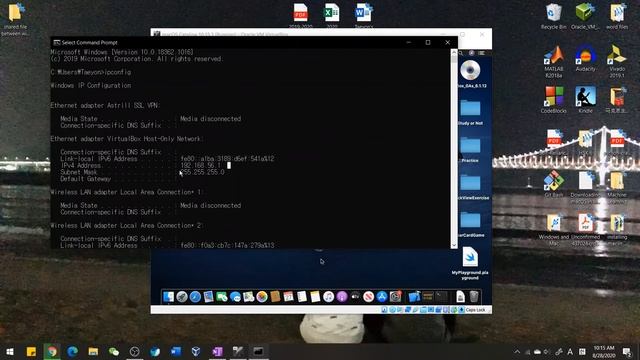Open File Explorer from the taskbar
Viewport: 640px width, 360px height.
(93, 351)
